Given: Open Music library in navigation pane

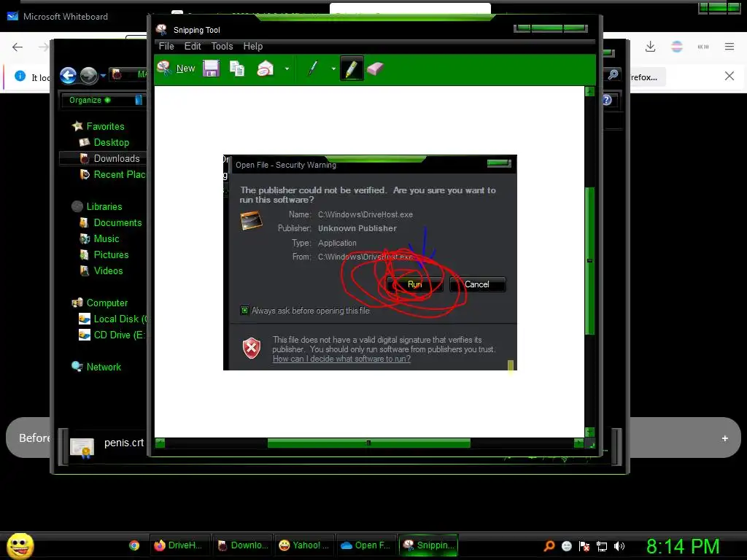Looking at the screenshot, I should click(x=99, y=238).
